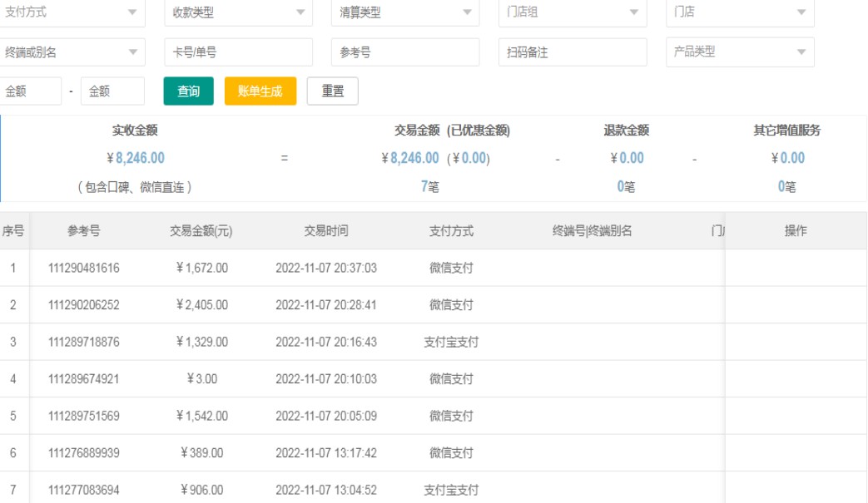Open the 门店 dropdown selector
Image resolution: width=868 pixels, height=503 pixels.
pyautogui.click(x=740, y=12)
